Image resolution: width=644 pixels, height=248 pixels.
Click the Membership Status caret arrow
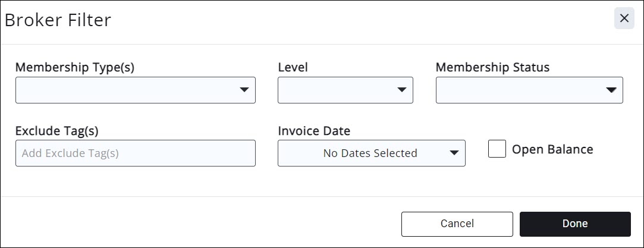(x=611, y=90)
